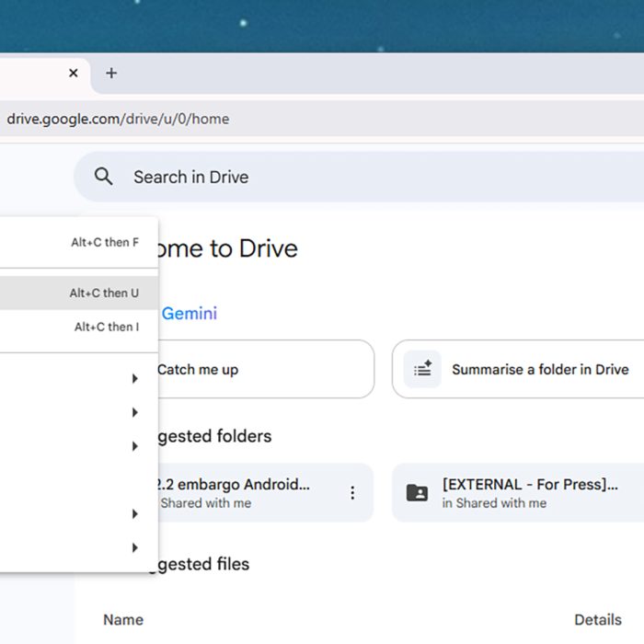This screenshot has width=644, height=644.
Task: Focus the Search in Drive field
Action: click(359, 177)
